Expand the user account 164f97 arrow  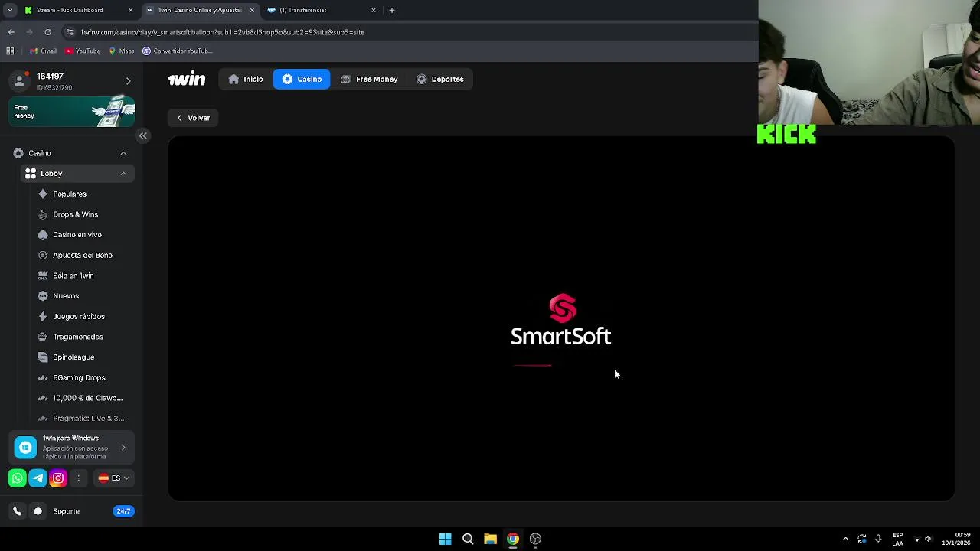128,81
